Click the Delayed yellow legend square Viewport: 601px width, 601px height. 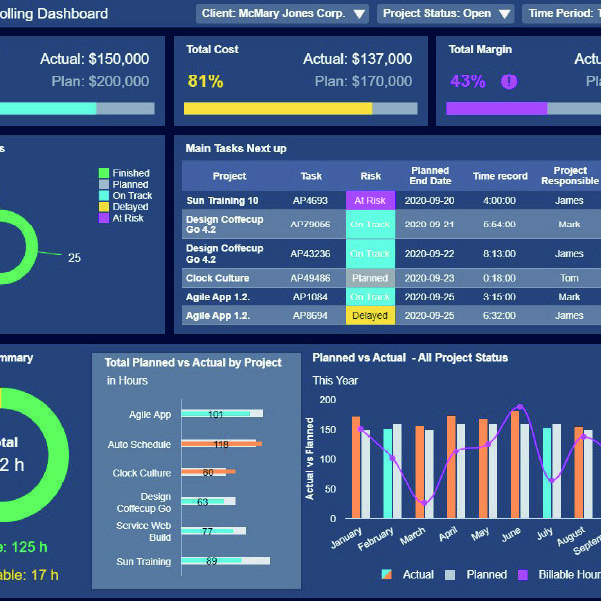pyautogui.click(x=103, y=206)
